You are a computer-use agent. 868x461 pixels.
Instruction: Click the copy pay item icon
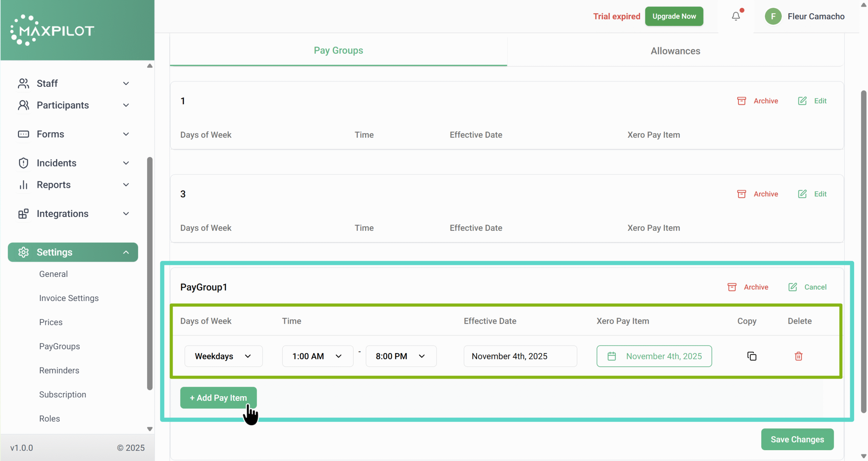click(x=751, y=356)
